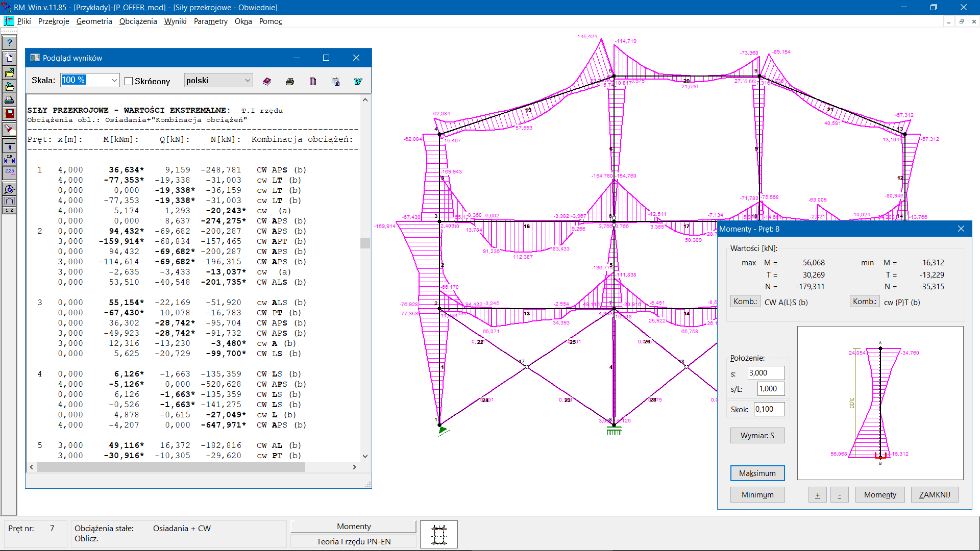Click the help question mark toolbar icon

click(9, 43)
